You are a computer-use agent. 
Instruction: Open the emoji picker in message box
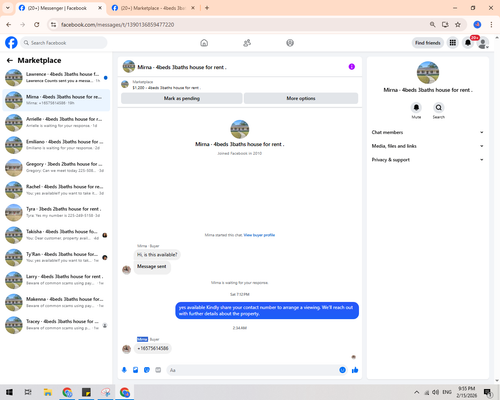click(342, 370)
